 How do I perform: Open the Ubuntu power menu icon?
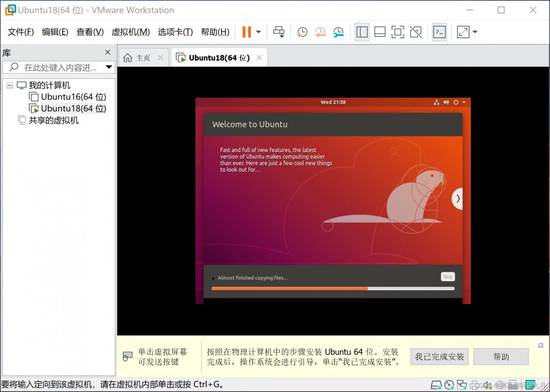coord(456,102)
